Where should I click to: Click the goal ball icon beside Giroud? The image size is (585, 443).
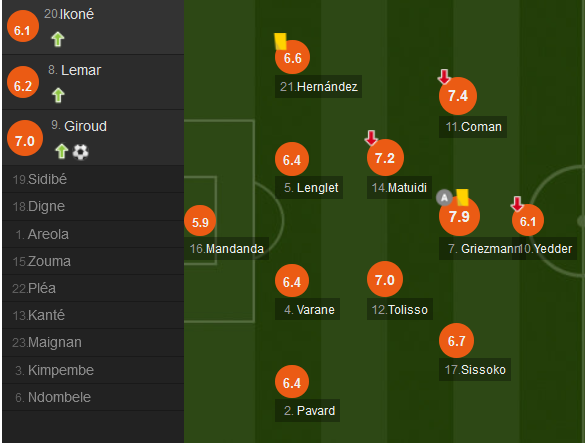(80, 152)
